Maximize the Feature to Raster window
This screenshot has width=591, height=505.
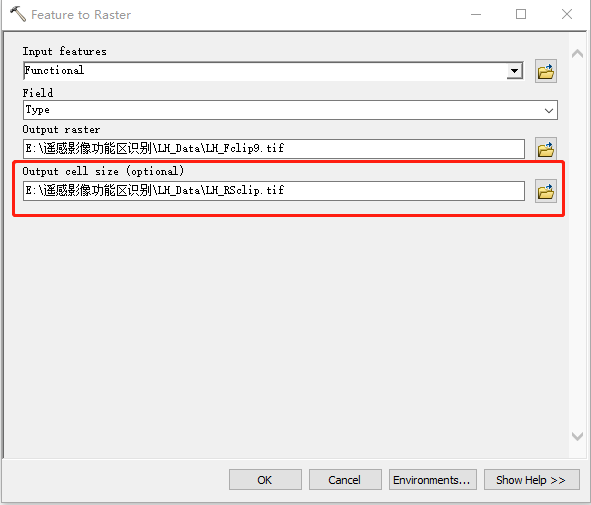[x=521, y=14]
